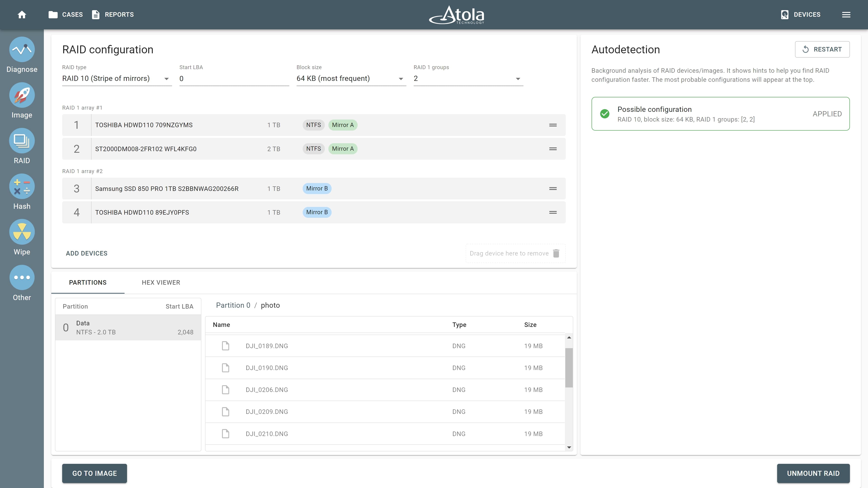Viewport: 868px width, 488px height.
Task: Click the Atola Technology logo
Action: point(457,15)
